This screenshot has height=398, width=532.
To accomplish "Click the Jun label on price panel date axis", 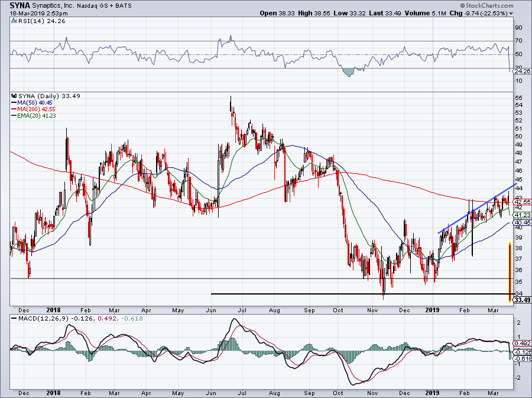I will pos(211,310).
